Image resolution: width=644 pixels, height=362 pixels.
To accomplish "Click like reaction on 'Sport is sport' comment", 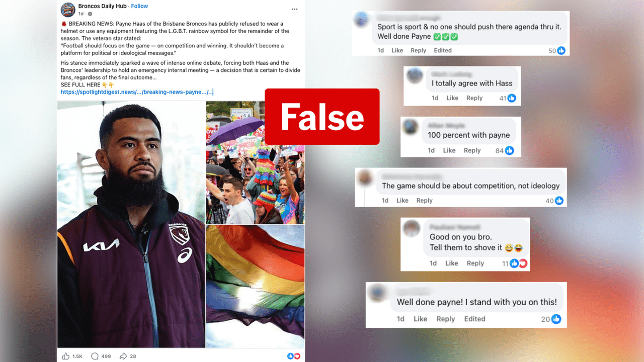I will 561,50.
